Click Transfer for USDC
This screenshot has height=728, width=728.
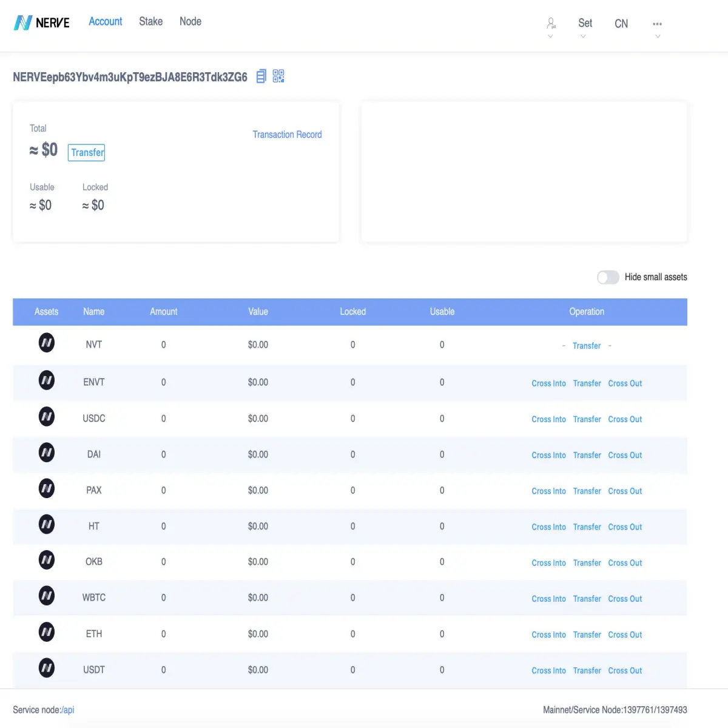pyautogui.click(x=587, y=419)
